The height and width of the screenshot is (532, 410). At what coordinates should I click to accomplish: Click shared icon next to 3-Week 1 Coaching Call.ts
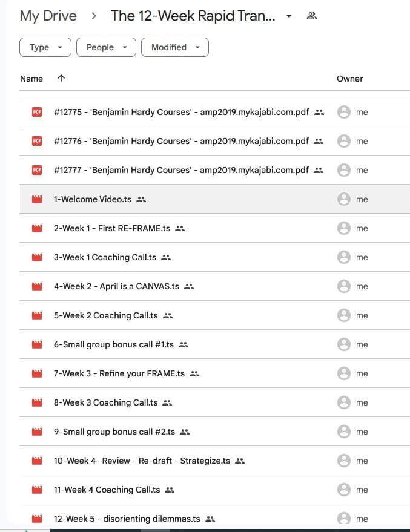(166, 257)
